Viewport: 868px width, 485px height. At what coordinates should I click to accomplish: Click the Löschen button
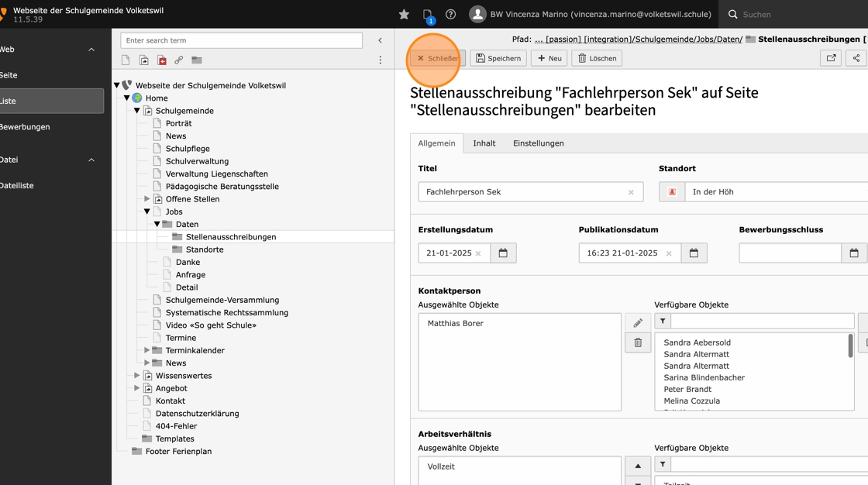[x=597, y=58]
